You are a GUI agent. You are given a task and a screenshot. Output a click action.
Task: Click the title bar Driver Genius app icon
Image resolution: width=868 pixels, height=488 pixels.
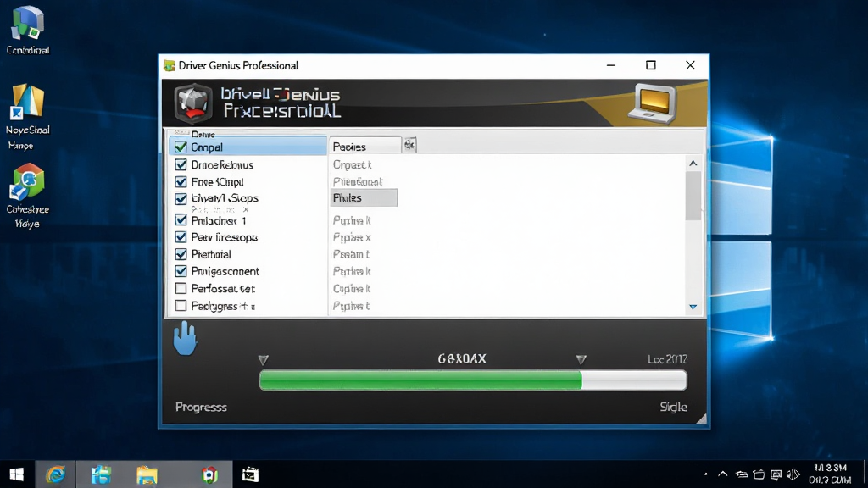[170, 66]
